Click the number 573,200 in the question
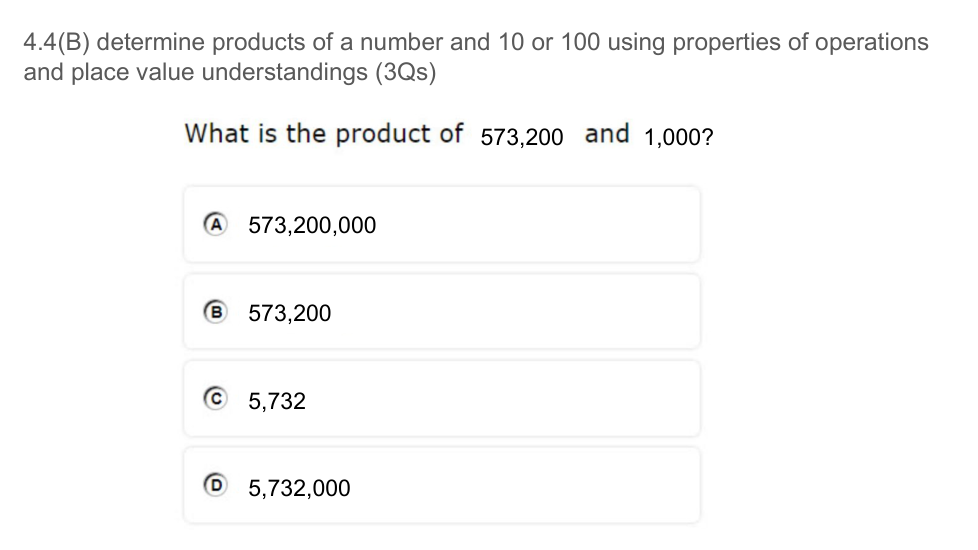 (522, 137)
